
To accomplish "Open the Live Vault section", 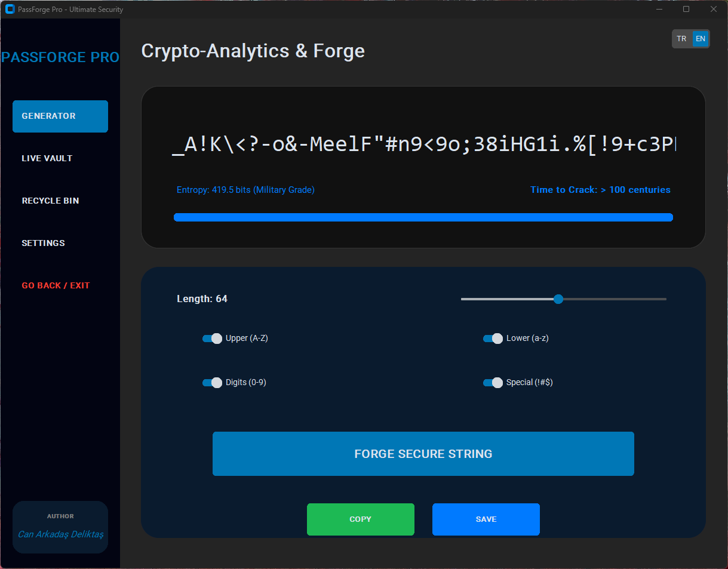I will [x=47, y=158].
